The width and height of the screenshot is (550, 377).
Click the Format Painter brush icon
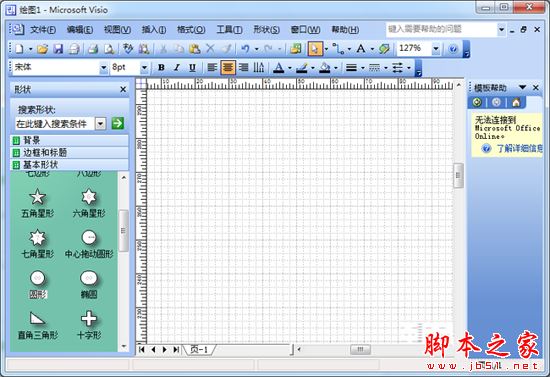227,49
